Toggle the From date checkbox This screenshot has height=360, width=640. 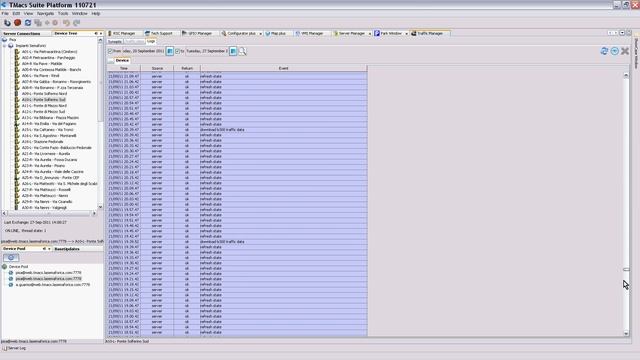click(x=110, y=51)
